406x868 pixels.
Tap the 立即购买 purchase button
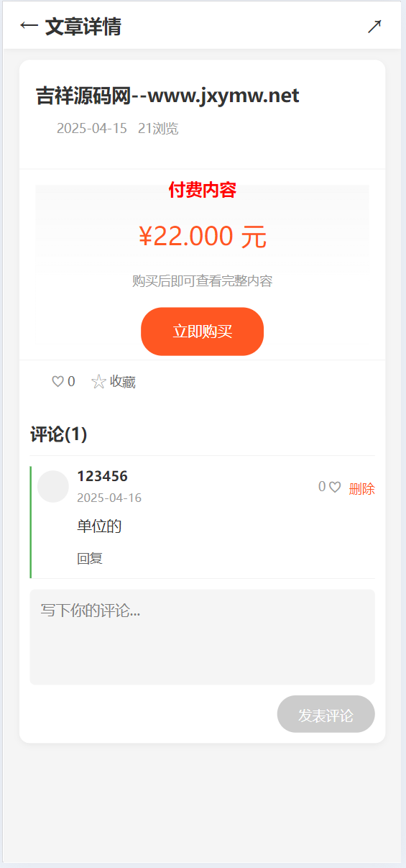pos(203,332)
